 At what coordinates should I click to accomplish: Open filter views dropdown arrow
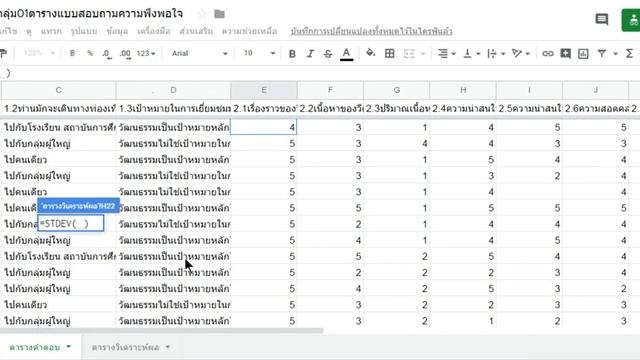pyautogui.click(x=615, y=53)
